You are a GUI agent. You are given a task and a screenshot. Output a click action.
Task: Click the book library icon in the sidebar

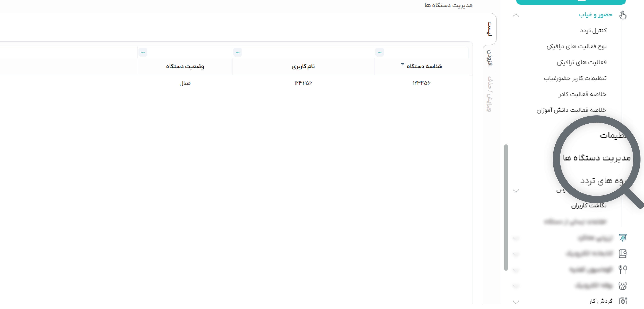coord(623,254)
